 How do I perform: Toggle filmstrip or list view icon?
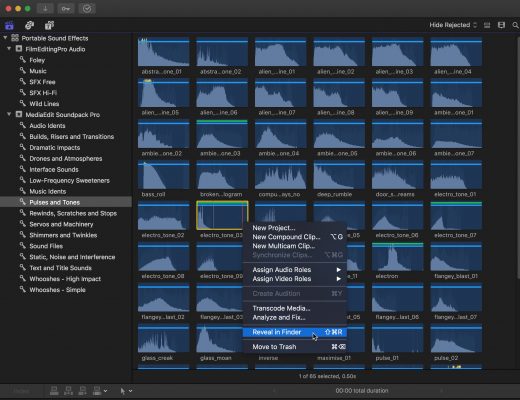click(487, 25)
